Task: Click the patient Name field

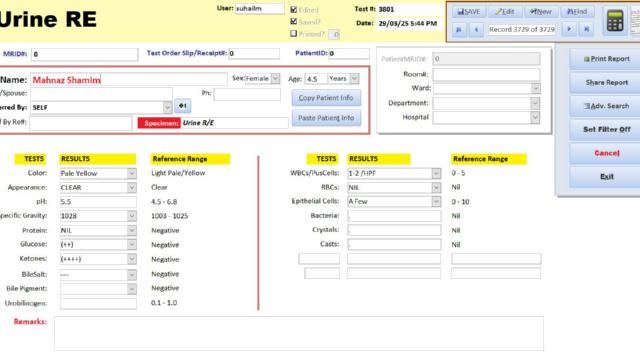Action: 129,80
